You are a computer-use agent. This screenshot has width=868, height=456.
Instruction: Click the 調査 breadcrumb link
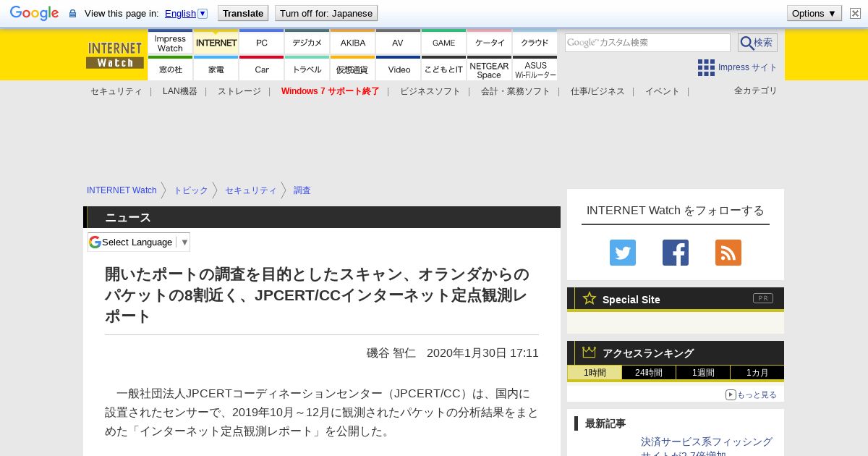click(x=302, y=190)
